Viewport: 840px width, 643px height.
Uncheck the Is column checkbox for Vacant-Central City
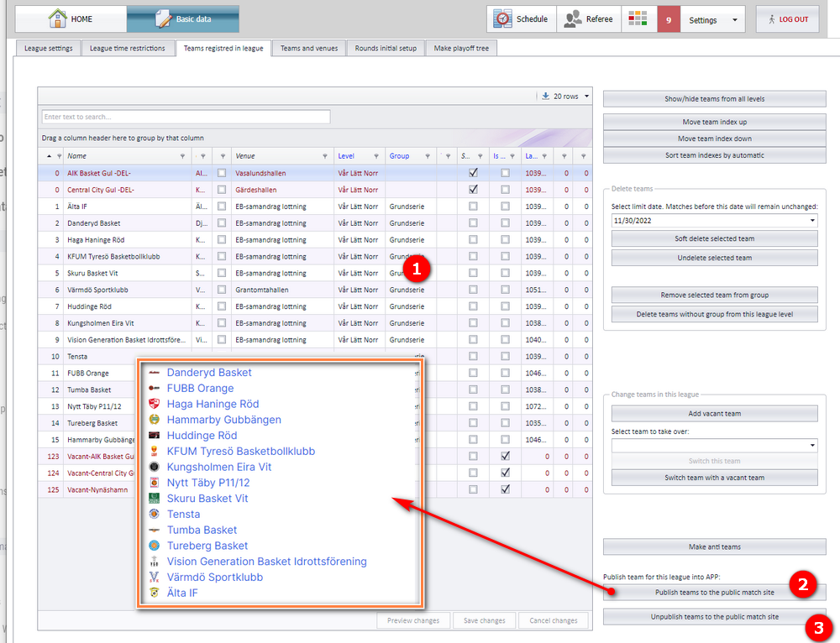pos(505,473)
